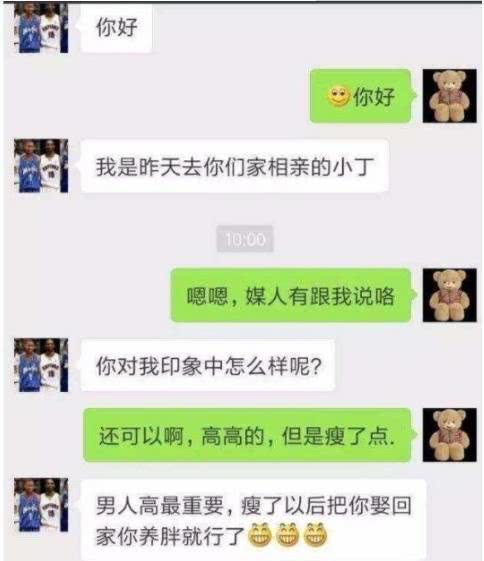The width and height of the screenshot is (484, 561).
Task: Click the last grinning emoji in final message
Action: [315, 535]
